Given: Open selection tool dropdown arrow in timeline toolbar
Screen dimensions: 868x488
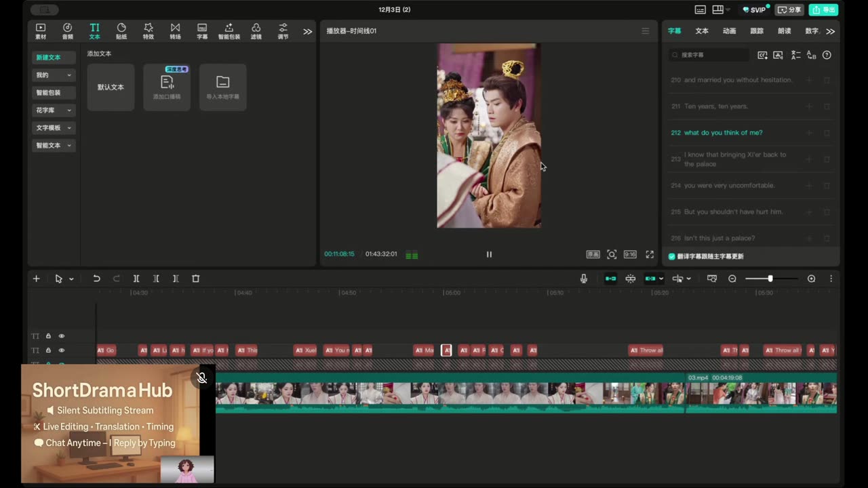Looking at the screenshot, I should (x=71, y=279).
